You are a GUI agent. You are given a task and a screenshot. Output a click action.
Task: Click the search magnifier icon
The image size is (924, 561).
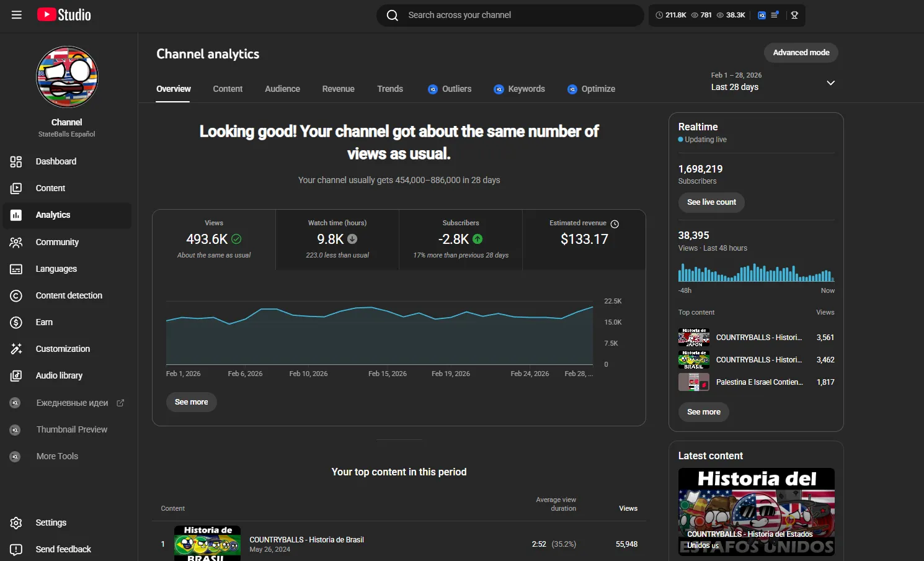[393, 16]
